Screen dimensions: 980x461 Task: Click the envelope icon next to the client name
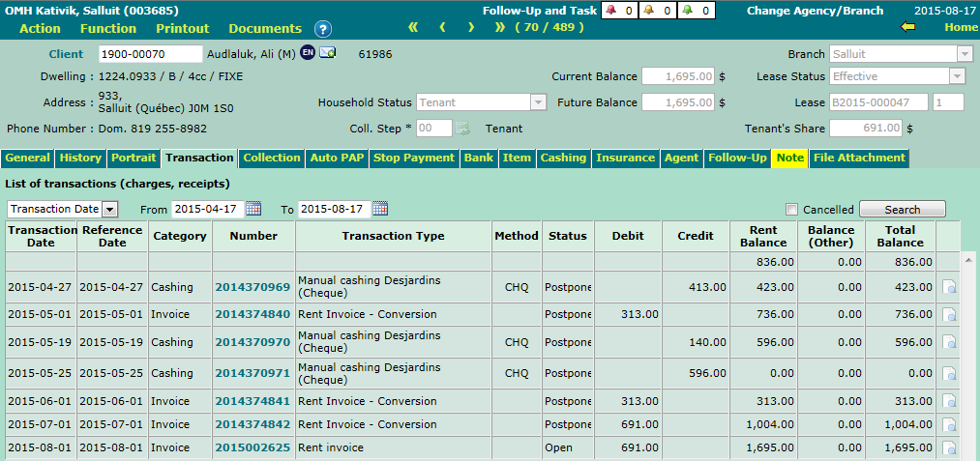pos(327,53)
